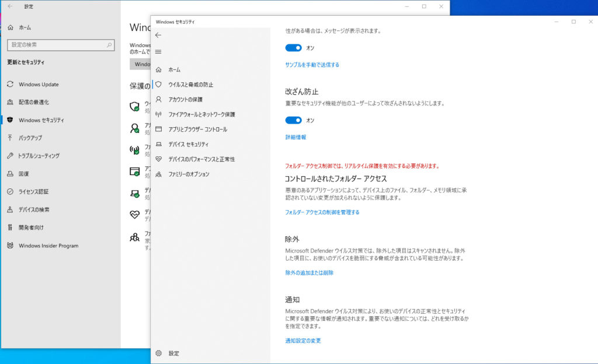Viewport: 598px width, 364px height.
Task: Select Windows Update in Settings sidebar
Action: pyautogui.click(x=39, y=85)
